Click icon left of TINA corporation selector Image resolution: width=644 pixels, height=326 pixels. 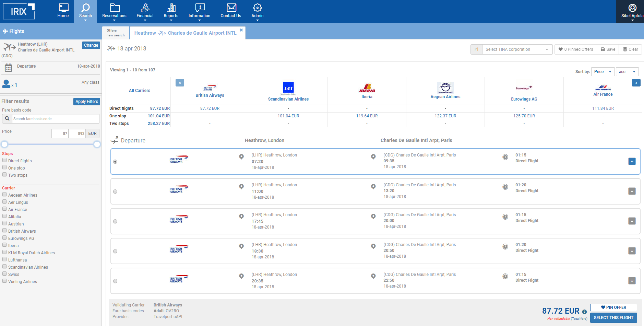pos(476,49)
